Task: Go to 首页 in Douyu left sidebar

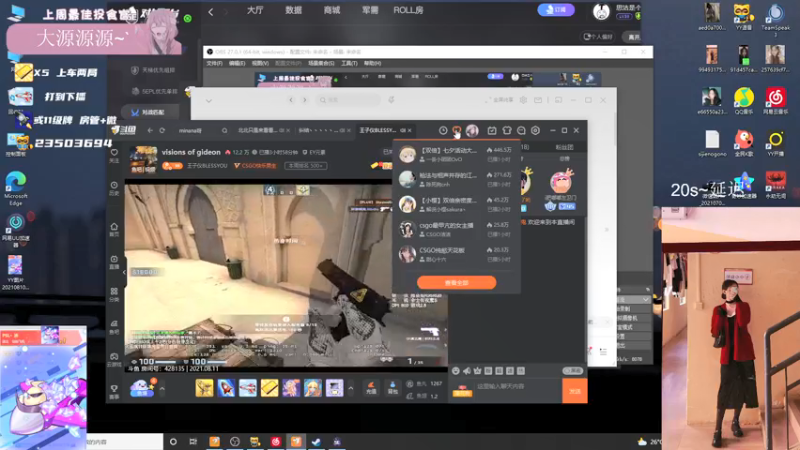Action: [114, 229]
